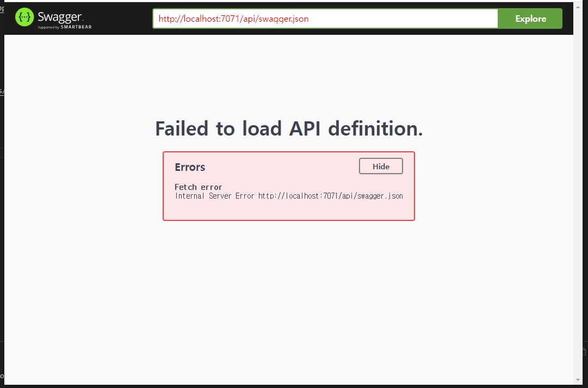Click the "Internal Server Error" message line

(x=289, y=196)
